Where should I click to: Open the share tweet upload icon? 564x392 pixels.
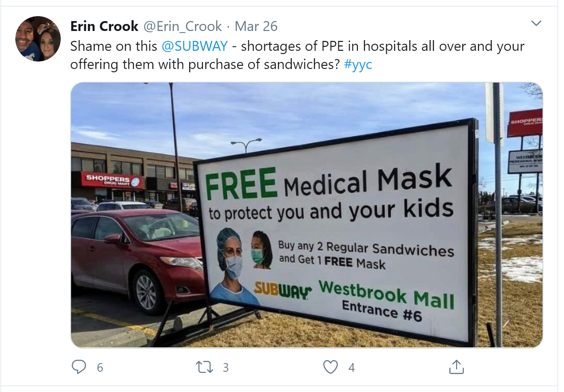click(x=457, y=367)
